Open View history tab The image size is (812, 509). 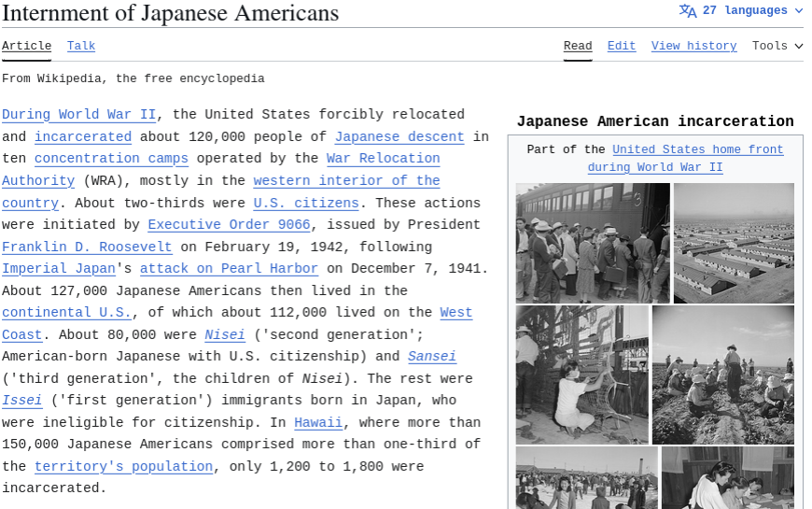point(693,46)
